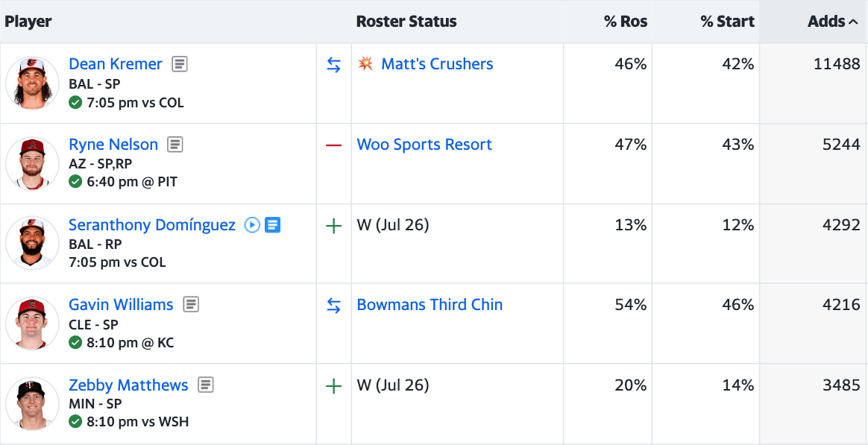This screenshot has height=445, width=868.
Task: Click trade icon for Dean Kremer
Action: click(334, 65)
